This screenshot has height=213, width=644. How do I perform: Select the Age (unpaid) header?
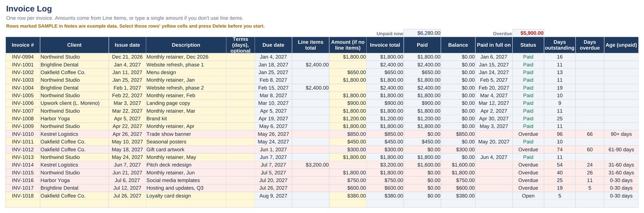point(621,45)
